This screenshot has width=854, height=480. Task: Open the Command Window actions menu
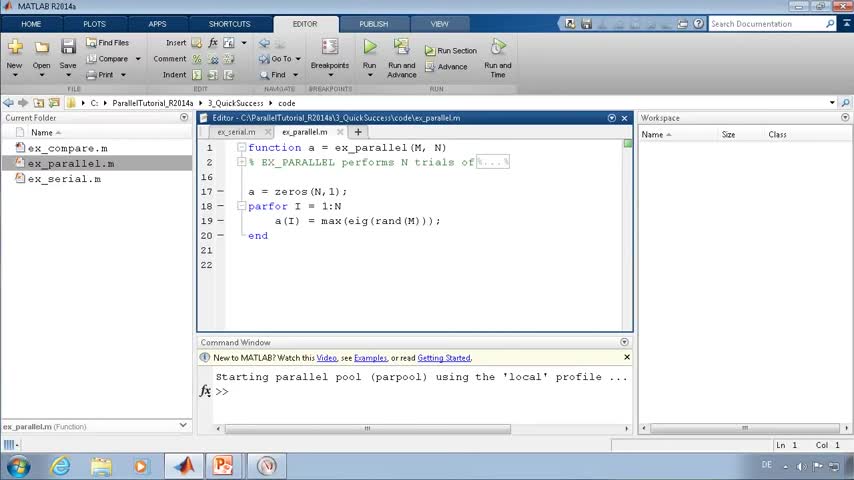(624, 342)
